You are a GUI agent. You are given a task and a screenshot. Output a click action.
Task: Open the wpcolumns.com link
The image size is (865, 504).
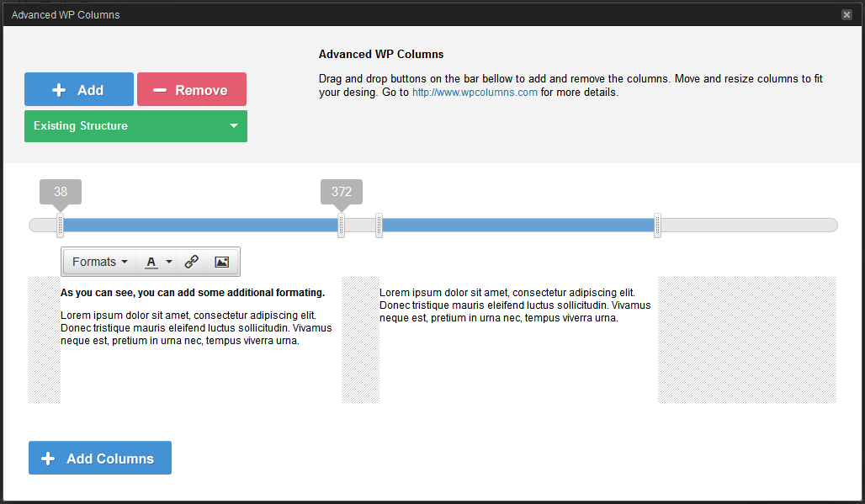(x=474, y=93)
